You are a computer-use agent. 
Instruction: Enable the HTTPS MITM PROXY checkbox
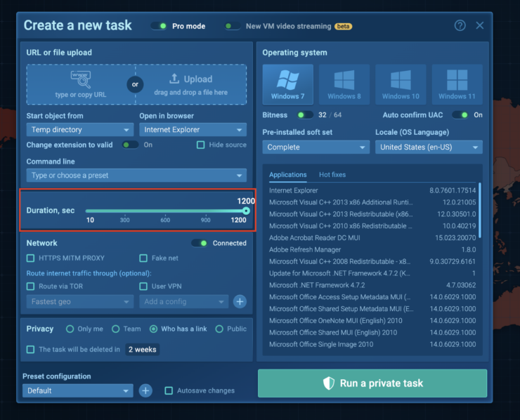click(x=31, y=258)
